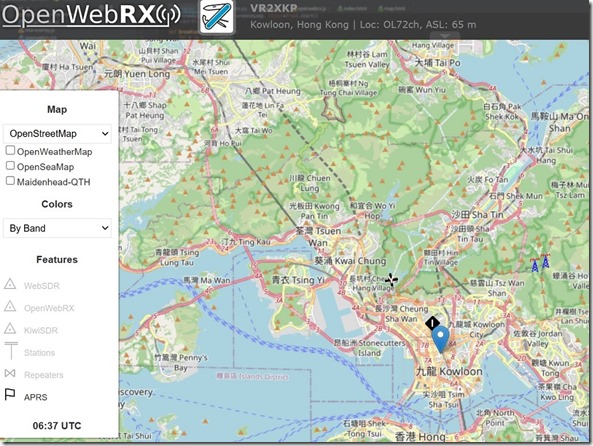
Task: Toggle the WebSDR feature triangle icon
Action: 10,284
